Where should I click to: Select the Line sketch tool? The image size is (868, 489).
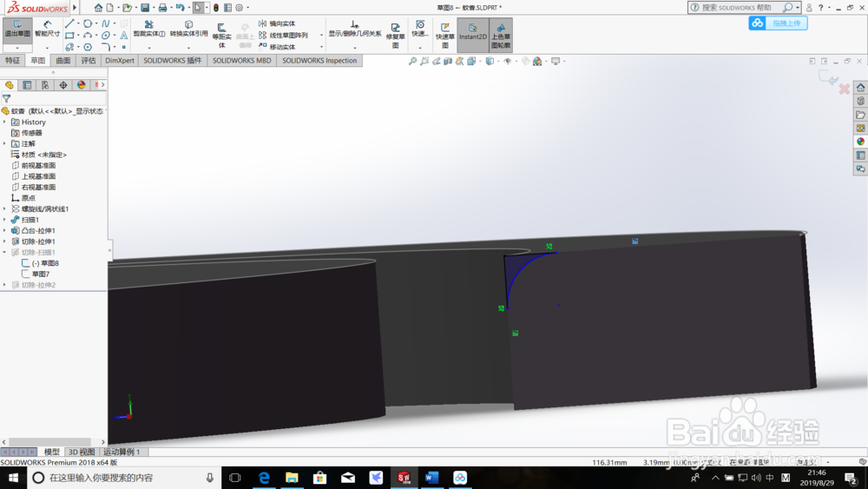(69, 23)
